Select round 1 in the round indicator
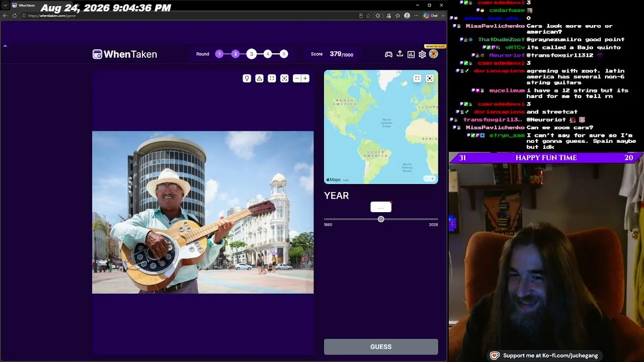 [219, 54]
